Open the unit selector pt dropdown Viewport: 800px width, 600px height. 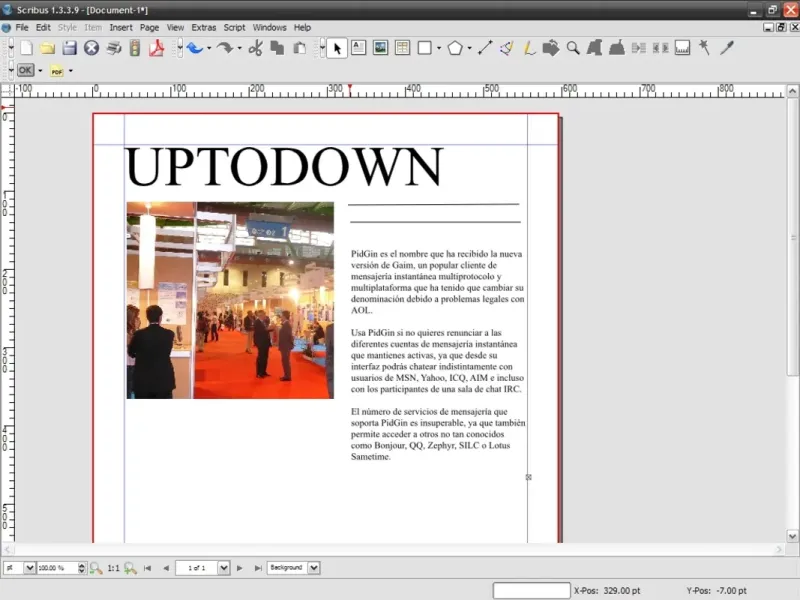(29, 568)
